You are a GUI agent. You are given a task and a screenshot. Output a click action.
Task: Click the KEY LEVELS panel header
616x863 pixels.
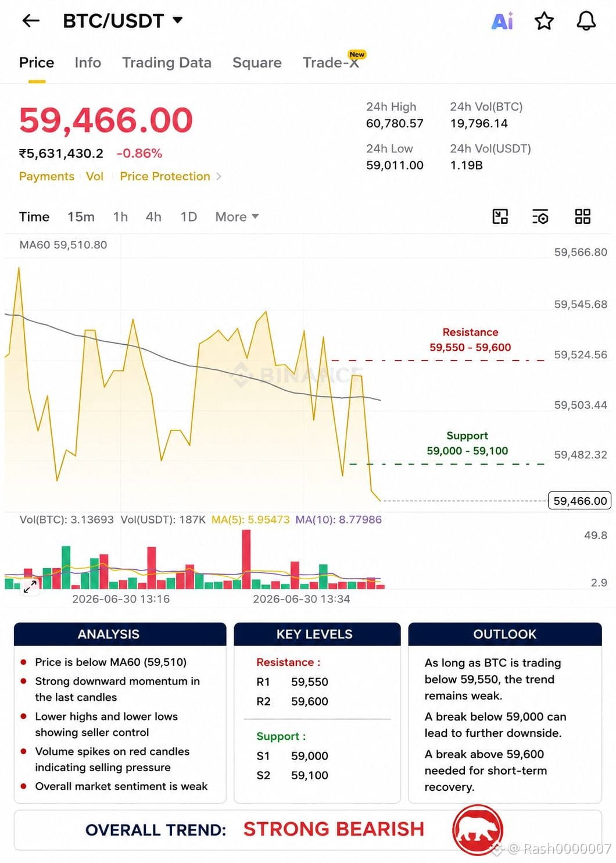tap(317, 634)
